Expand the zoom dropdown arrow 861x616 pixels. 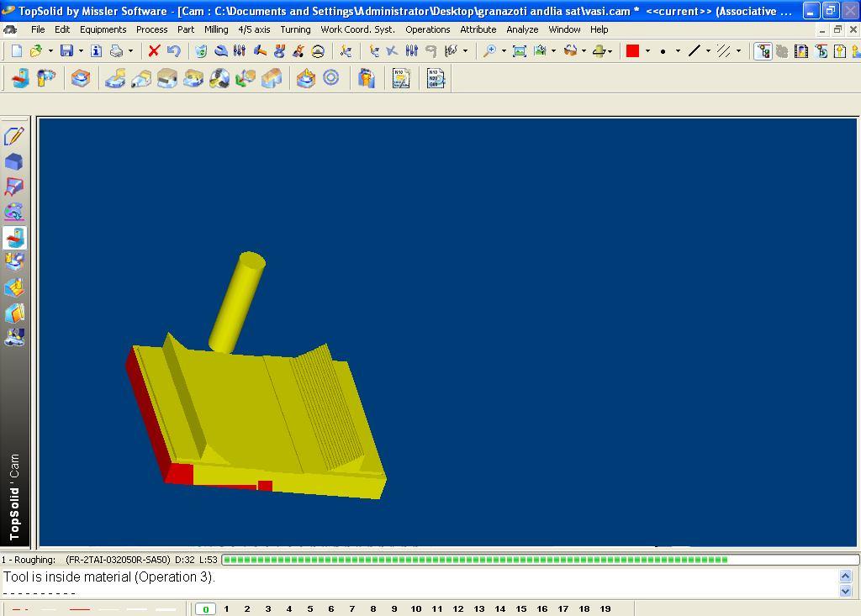[504, 51]
